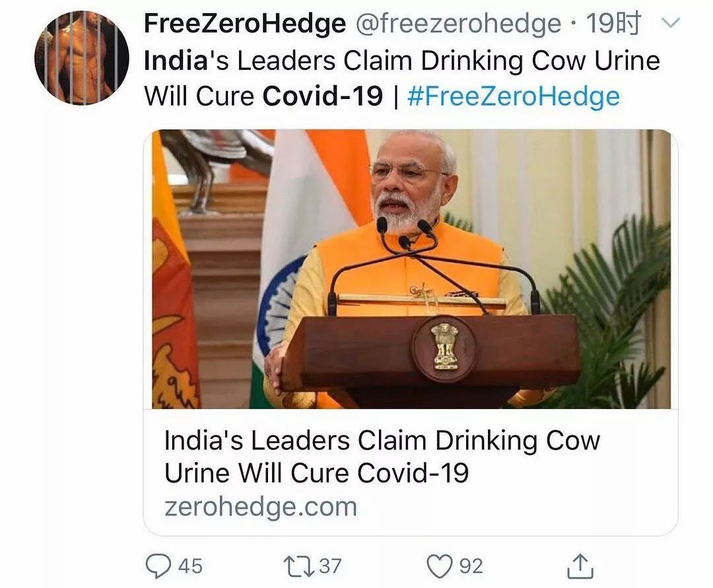The width and height of the screenshot is (713, 588).
Task: Open the link card headline about cow urine
Action: point(382,456)
